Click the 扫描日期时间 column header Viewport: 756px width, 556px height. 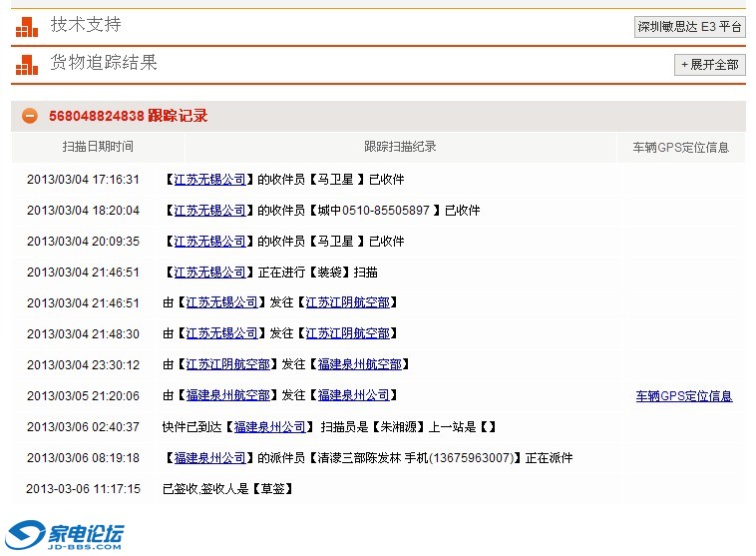pyautogui.click(x=98, y=147)
